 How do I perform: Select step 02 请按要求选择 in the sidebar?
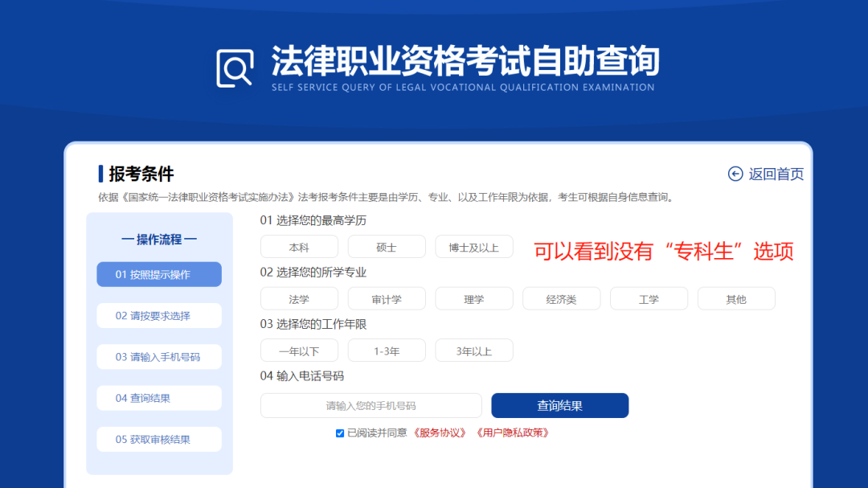158,315
